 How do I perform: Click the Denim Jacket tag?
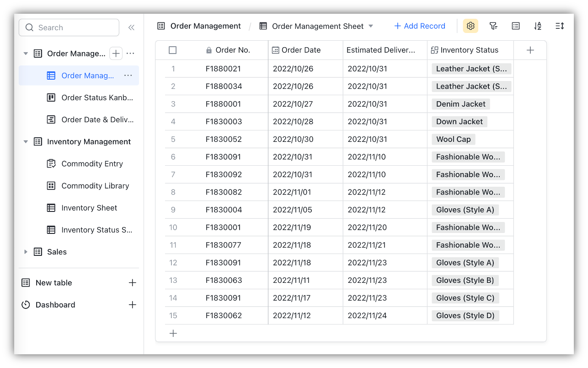click(461, 104)
